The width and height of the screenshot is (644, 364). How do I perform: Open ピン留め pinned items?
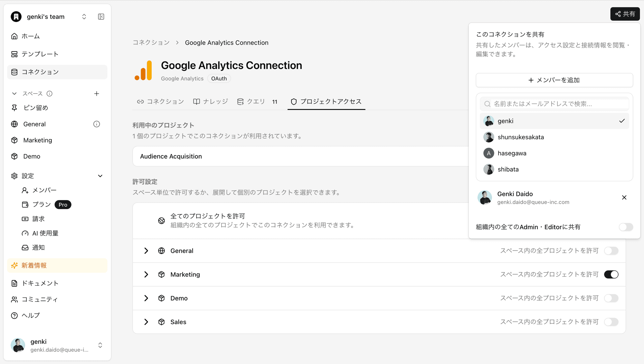tap(57, 108)
